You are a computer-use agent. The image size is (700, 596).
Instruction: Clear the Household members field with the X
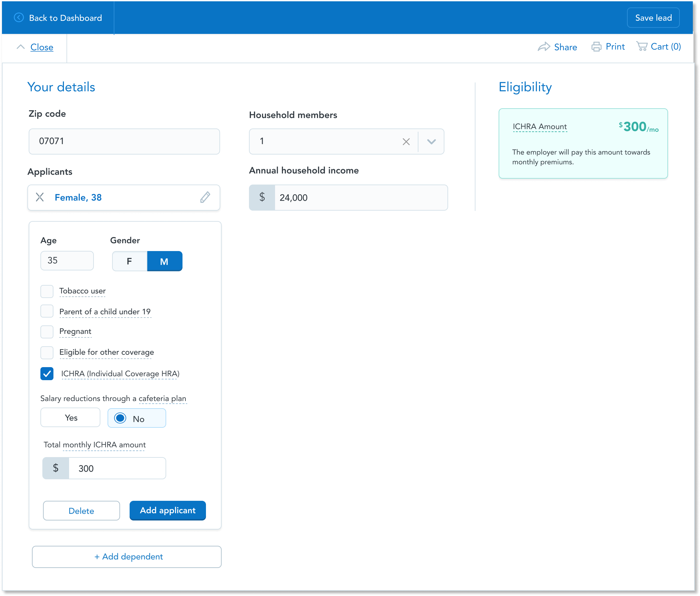coord(406,142)
